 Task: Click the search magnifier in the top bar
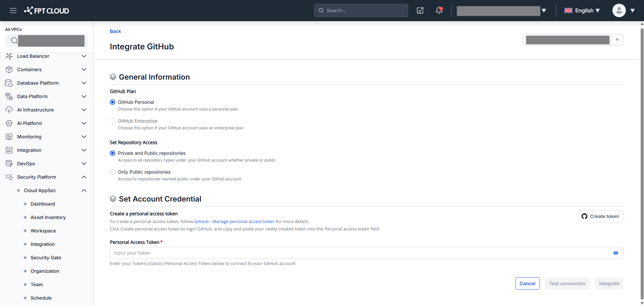point(321,10)
